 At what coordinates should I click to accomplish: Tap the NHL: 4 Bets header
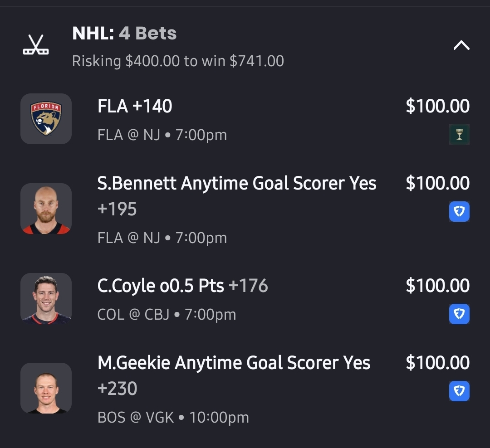pos(124,33)
